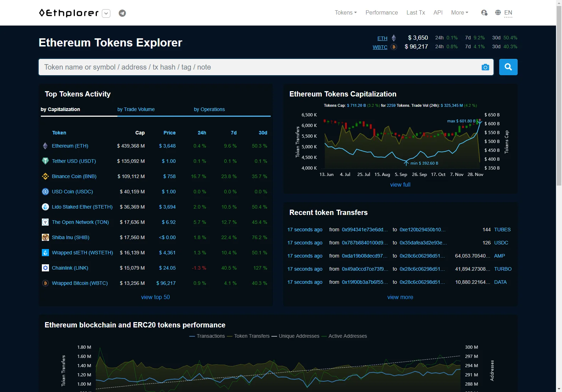Open the Last Tx page
This screenshot has height=392, width=562.
415,12
